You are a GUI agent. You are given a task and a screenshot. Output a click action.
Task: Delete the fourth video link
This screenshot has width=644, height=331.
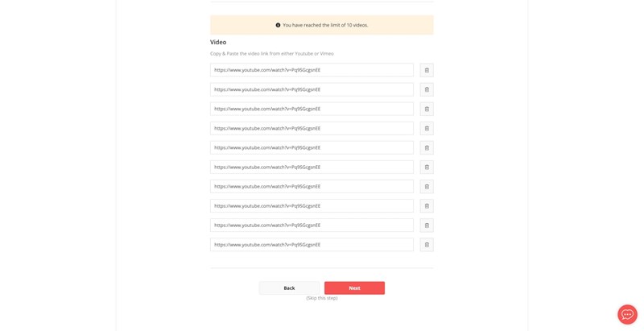point(427,128)
